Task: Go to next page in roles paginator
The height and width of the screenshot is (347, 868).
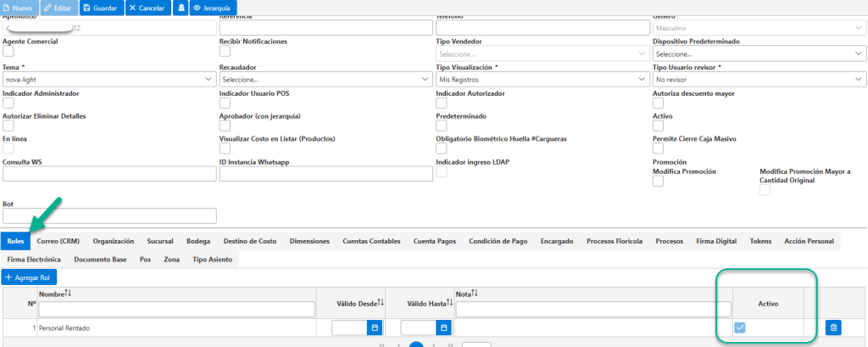Action: click(x=433, y=344)
